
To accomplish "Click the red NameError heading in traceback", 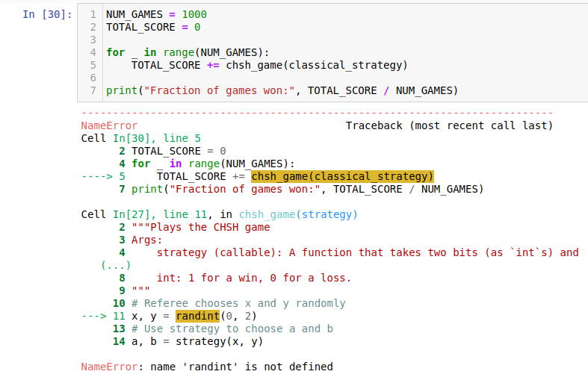I will [x=109, y=125].
